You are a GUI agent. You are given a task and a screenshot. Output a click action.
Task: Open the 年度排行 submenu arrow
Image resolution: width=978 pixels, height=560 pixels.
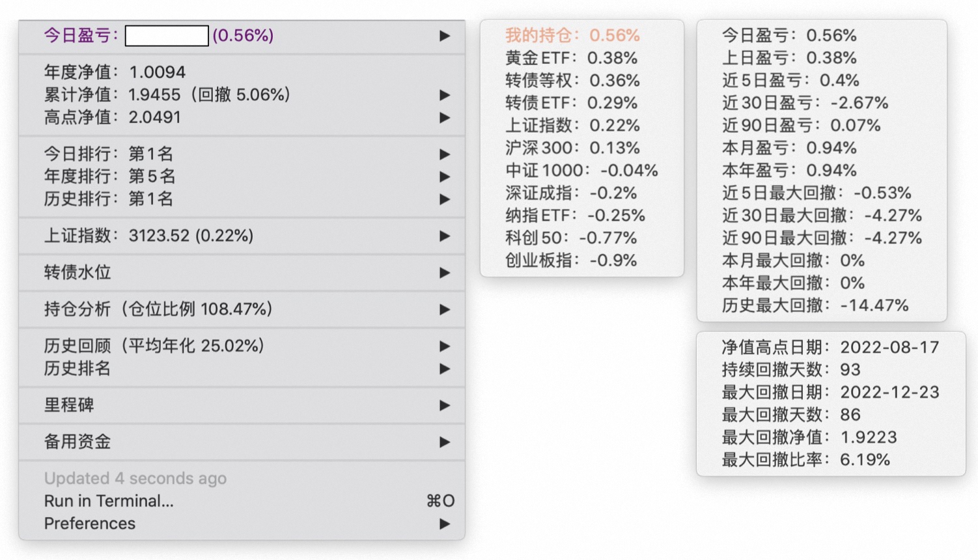click(445, 176)
